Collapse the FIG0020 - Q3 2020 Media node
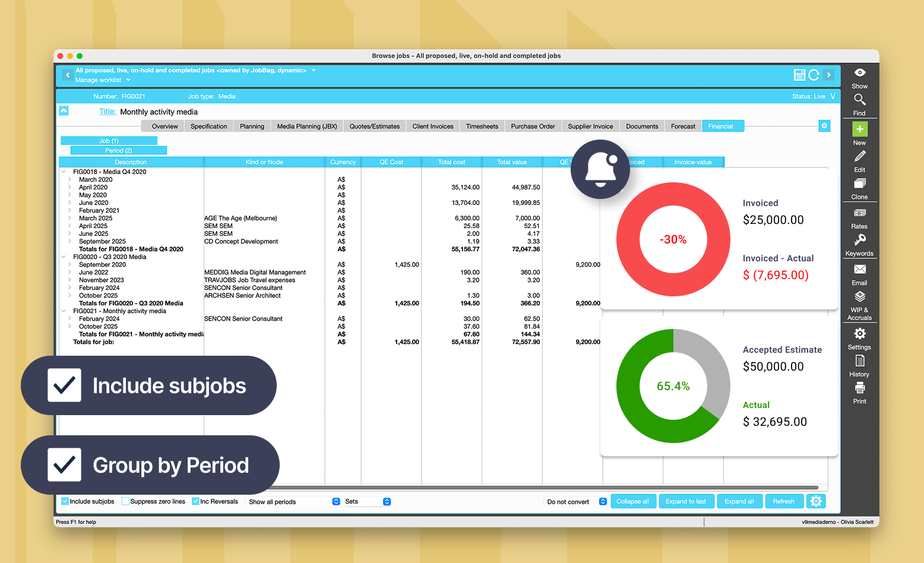This screenshot has width=924, height=563. point(64,257)
